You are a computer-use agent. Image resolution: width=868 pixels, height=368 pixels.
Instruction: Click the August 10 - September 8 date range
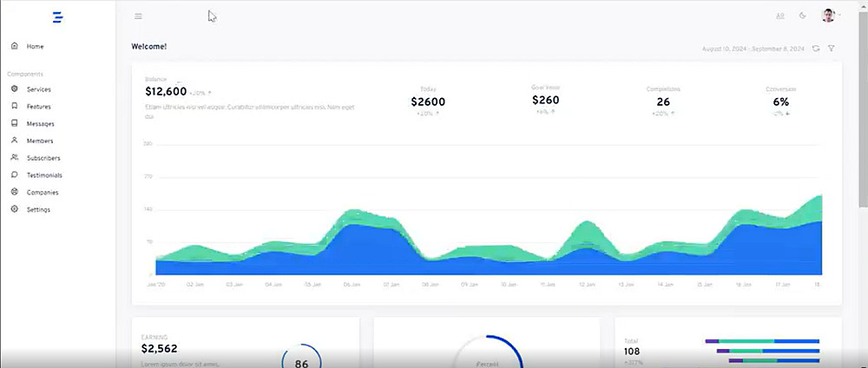click(x=753, y=49)
